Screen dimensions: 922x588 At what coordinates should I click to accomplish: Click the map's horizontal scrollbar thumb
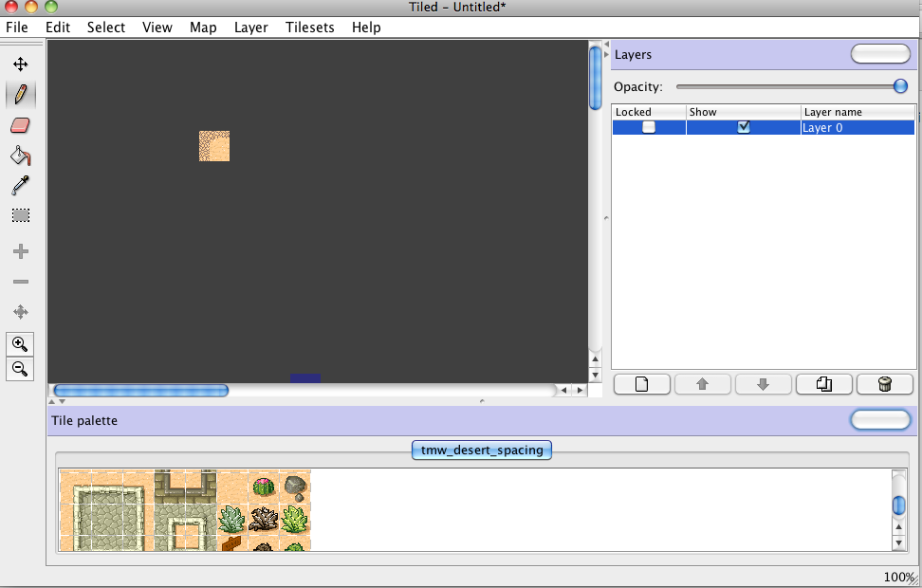140,391
